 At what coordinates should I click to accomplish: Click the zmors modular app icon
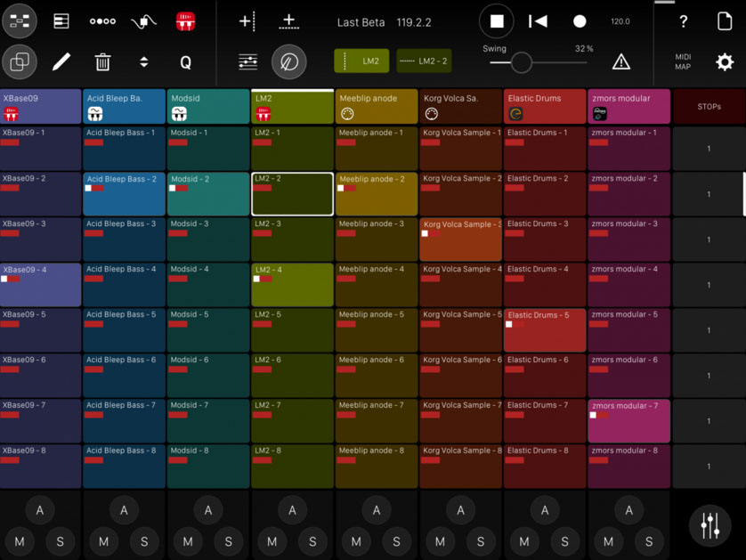click(x=600, y=114)
